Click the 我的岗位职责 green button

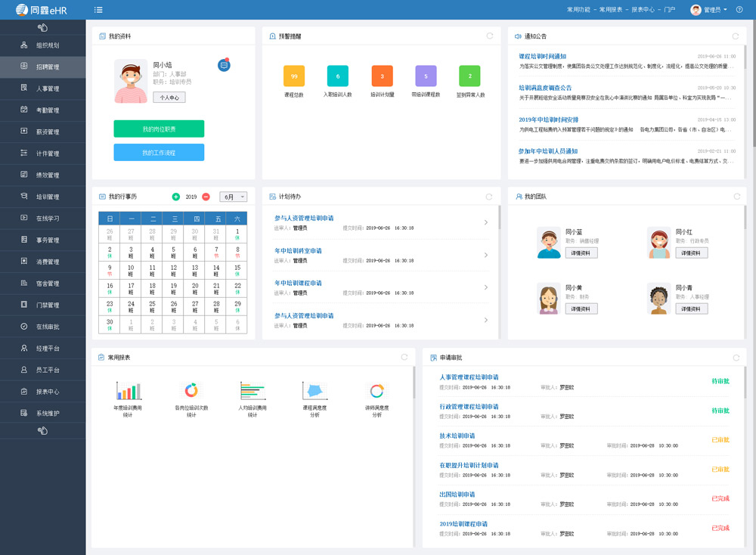coord(159,129)
